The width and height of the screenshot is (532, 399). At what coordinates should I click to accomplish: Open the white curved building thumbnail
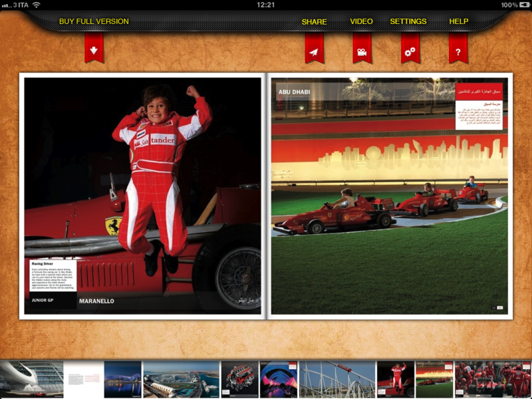coord(31,379)
